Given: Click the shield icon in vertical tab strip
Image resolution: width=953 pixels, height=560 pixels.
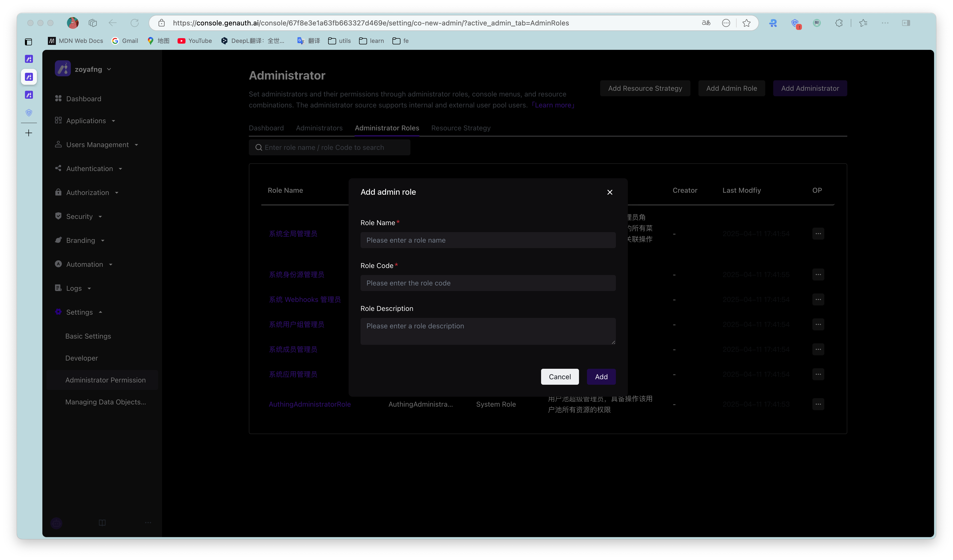Looking at the screenshot, I should click(29, 113).
